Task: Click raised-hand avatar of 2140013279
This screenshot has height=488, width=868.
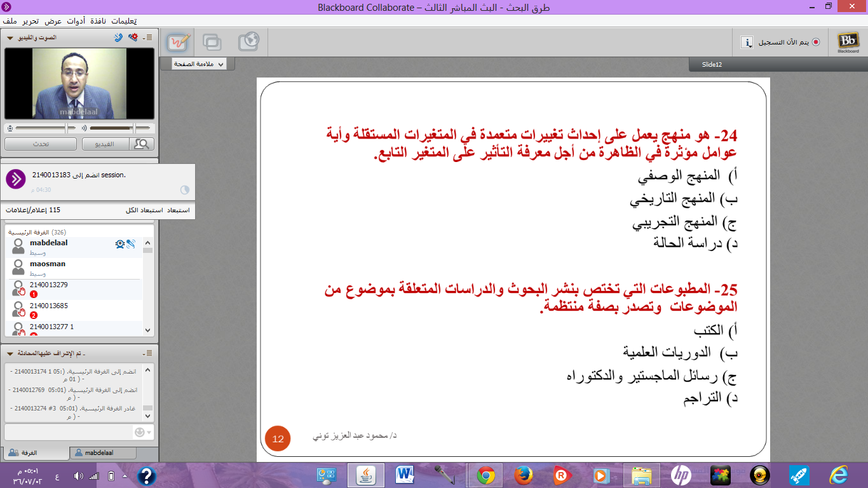Action: point(18,288)
